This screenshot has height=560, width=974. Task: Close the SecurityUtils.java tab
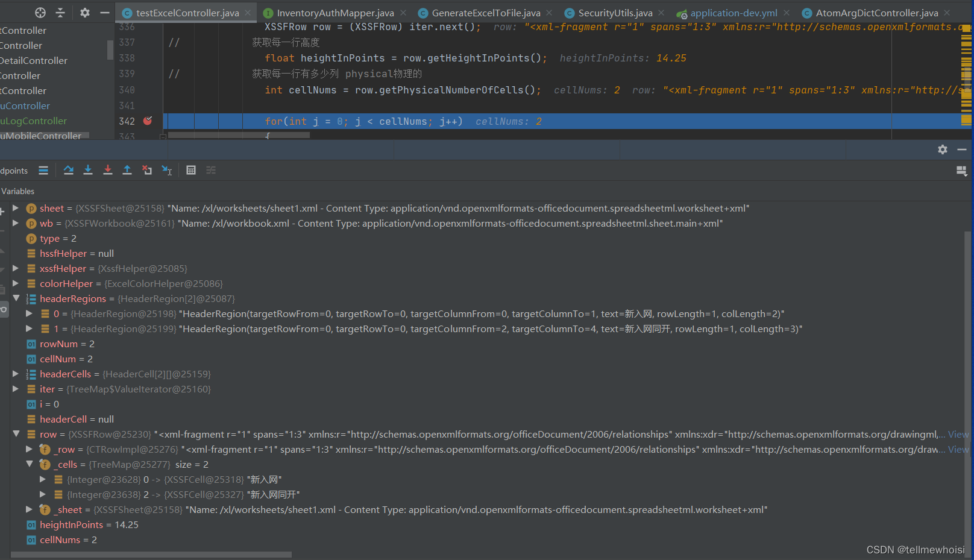[x=661, y=13]
